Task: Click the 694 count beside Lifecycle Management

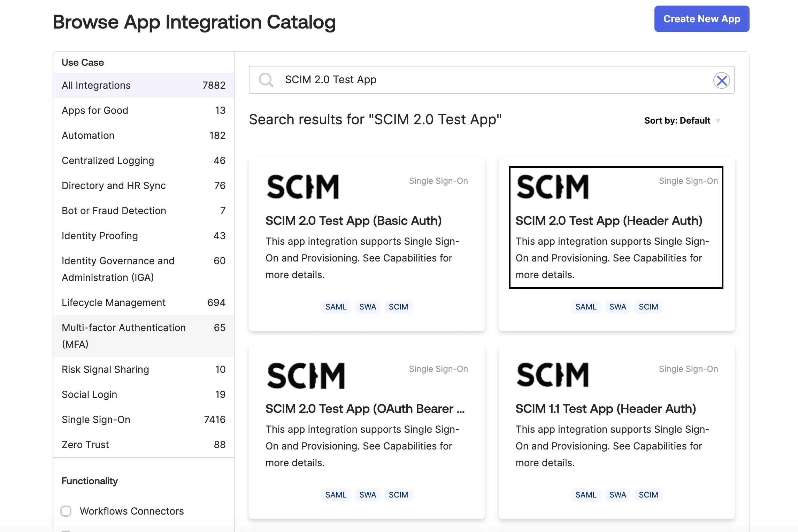Action: [216, 303]
